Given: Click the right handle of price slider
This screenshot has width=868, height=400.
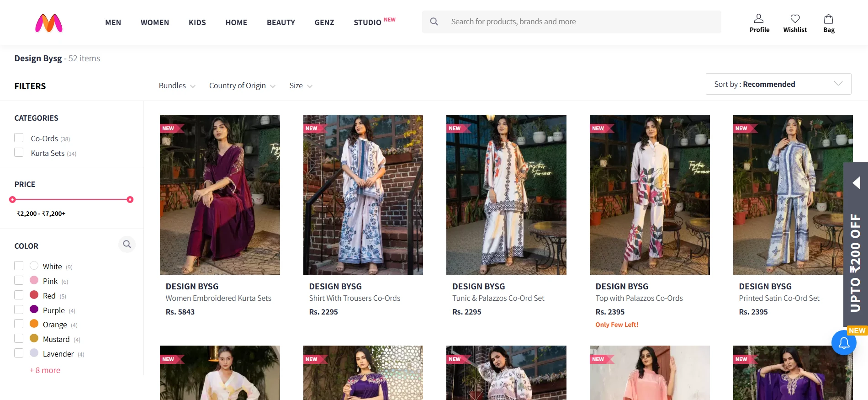Looking at the screenshot, I should (130, 200).
